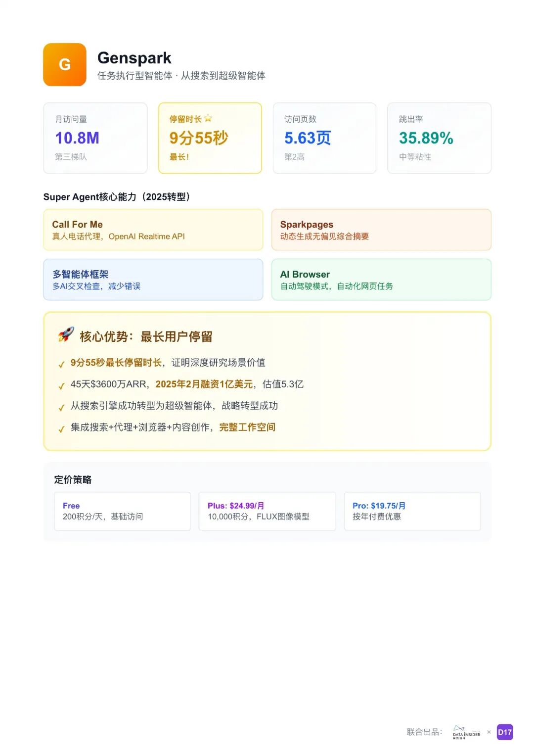Click text 10,000积分，FLUX图像模型
Image resolution: width=534 pixels, height=756 pixels.
259,517
